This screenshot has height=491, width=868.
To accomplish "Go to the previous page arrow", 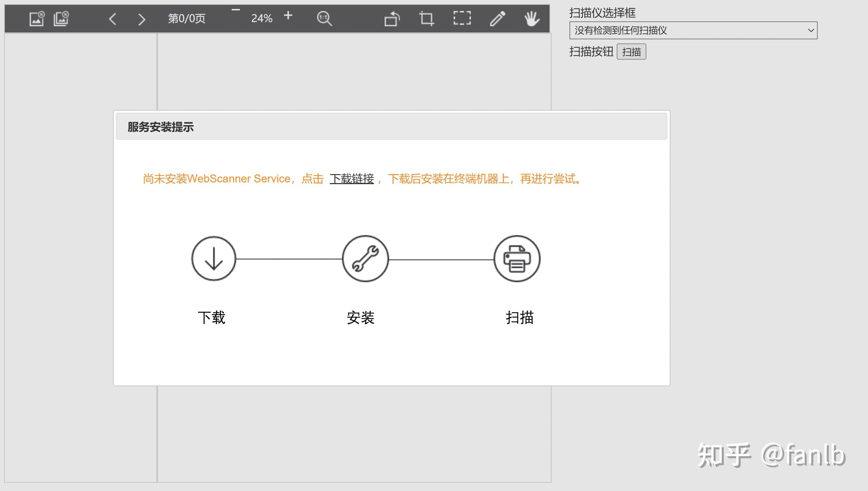I will [113, 20].
